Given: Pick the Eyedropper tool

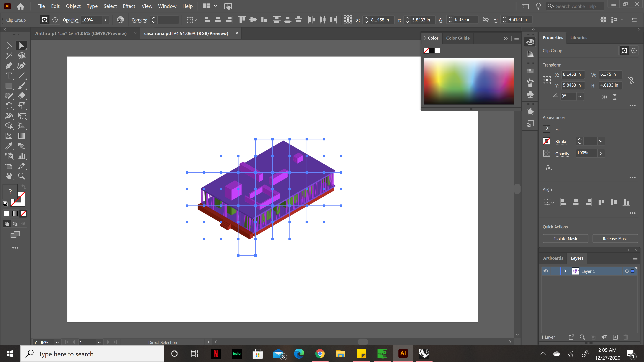Looking at the screenshot, I should tap(9, 146).
